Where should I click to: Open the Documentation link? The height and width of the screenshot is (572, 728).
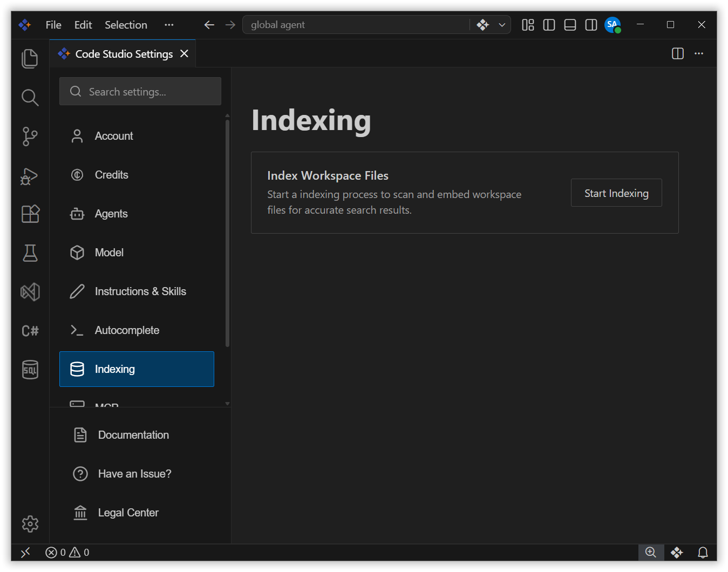point(133,435)
